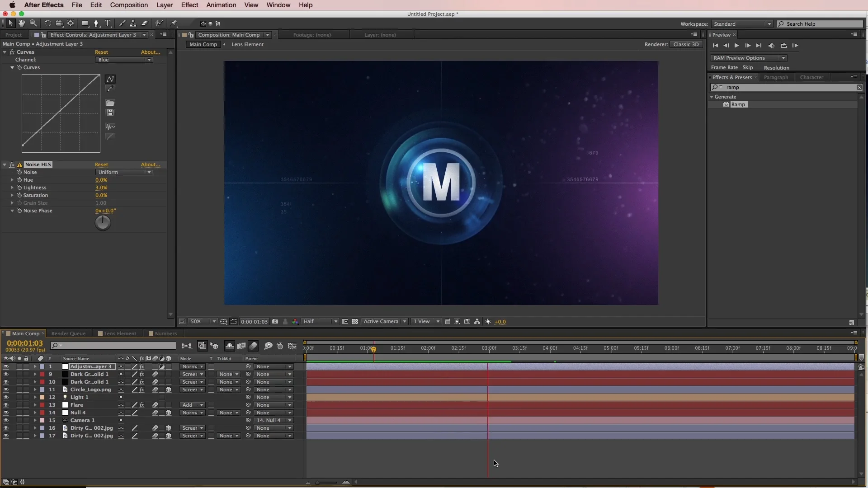Image resolution: width=868 pixels, height=488 pixels.
Task: Select the Horizontal Type tool
Action: (108, 23)
